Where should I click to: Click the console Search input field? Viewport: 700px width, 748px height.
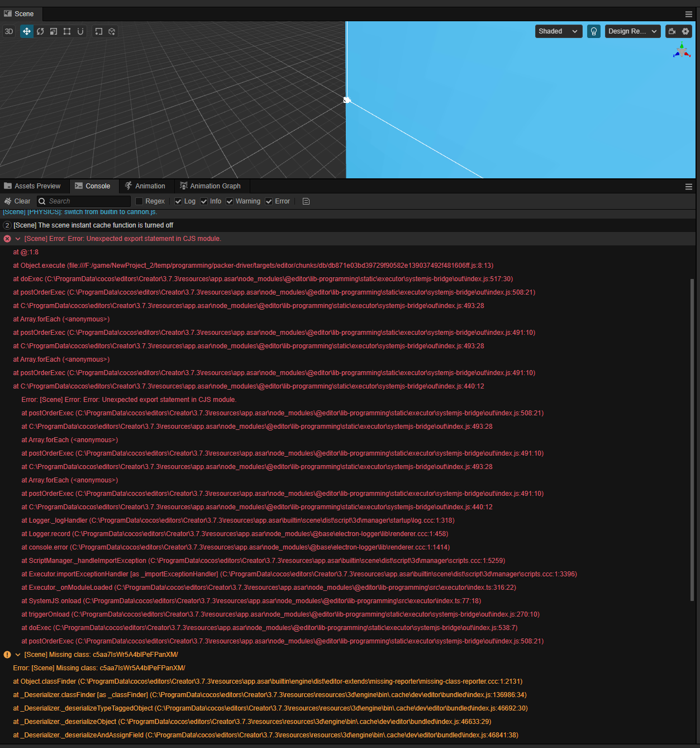pos(88,201)
